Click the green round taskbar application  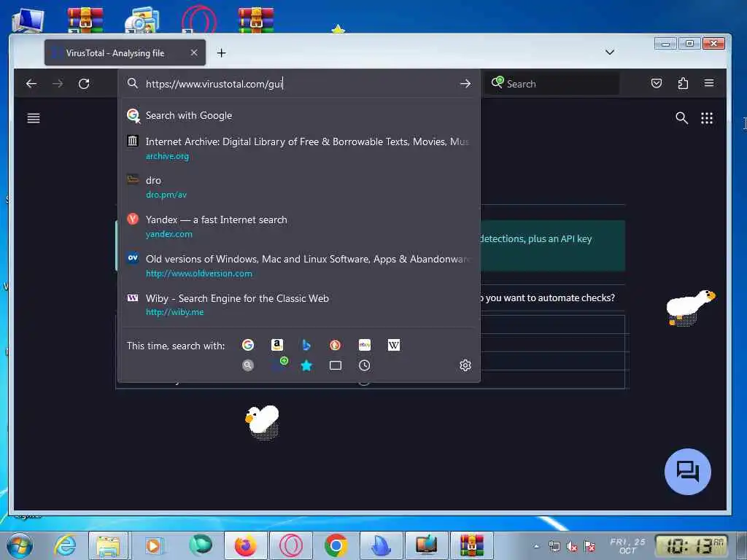200,545
